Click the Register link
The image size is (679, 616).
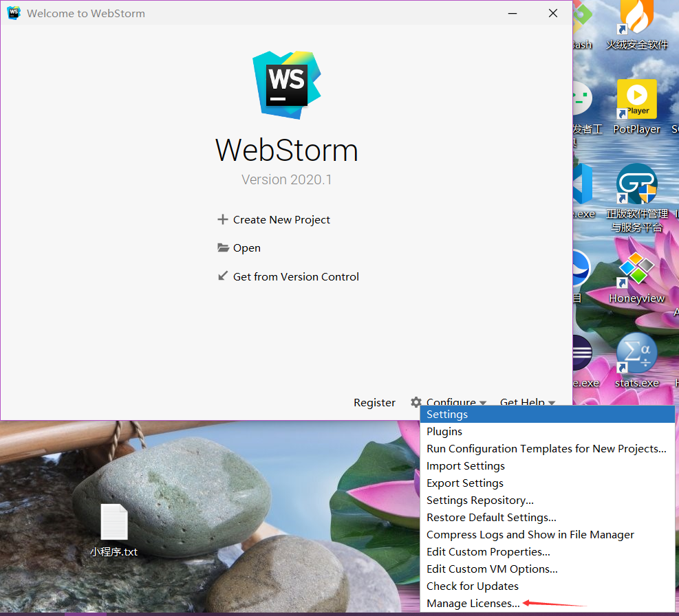pyautogui.click(x=374, y=403)
